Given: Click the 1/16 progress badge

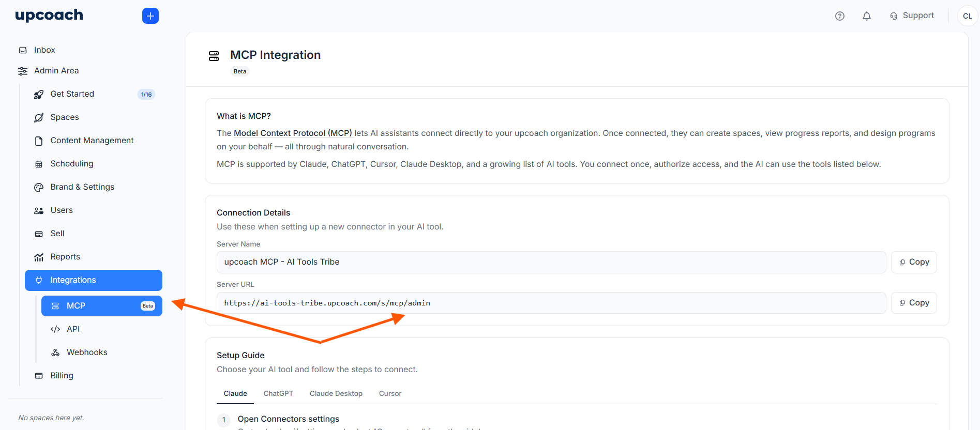Looking at the screenshot, I should [146, 95].
